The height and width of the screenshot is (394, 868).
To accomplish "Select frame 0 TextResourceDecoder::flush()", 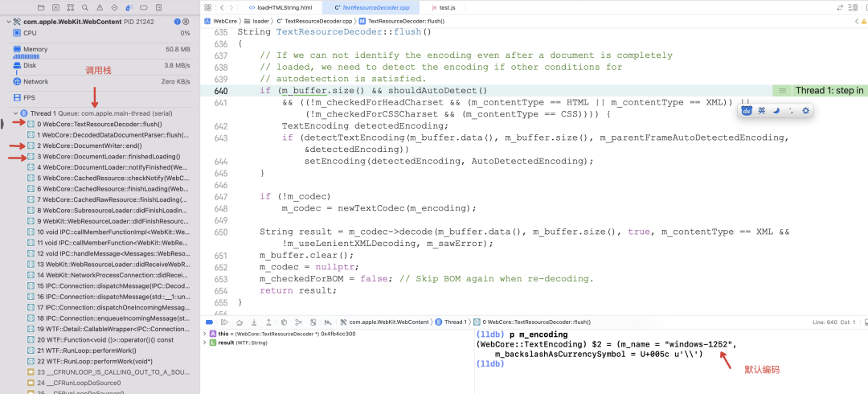I will pyautogui.click(x=101, y=124).
